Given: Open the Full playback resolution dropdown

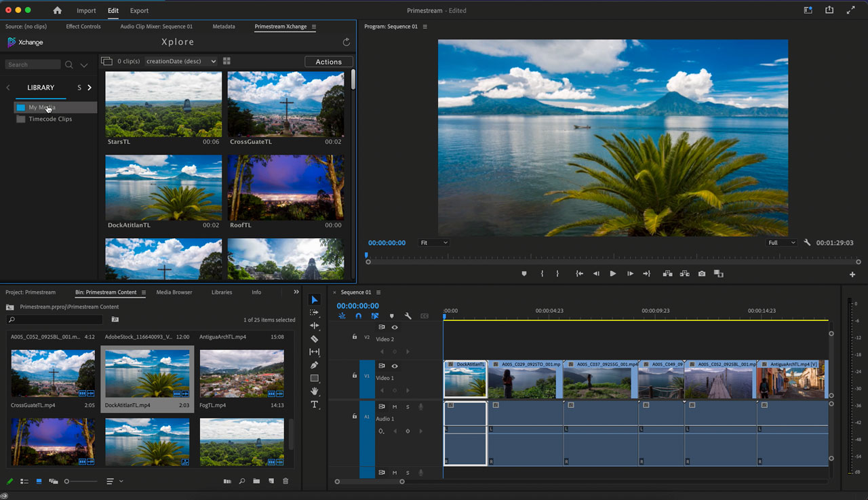Looking at the screenshot, I should point(781,243).
